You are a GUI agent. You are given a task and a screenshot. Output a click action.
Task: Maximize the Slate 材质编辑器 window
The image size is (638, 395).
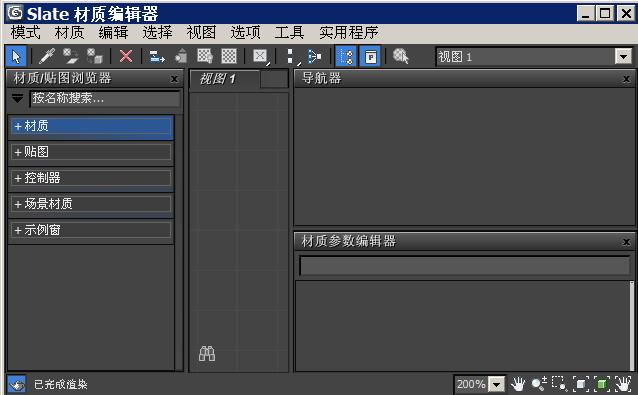605,14
